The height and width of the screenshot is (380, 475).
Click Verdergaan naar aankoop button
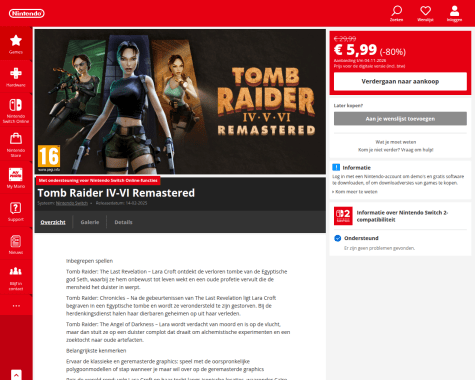[400, 81]
